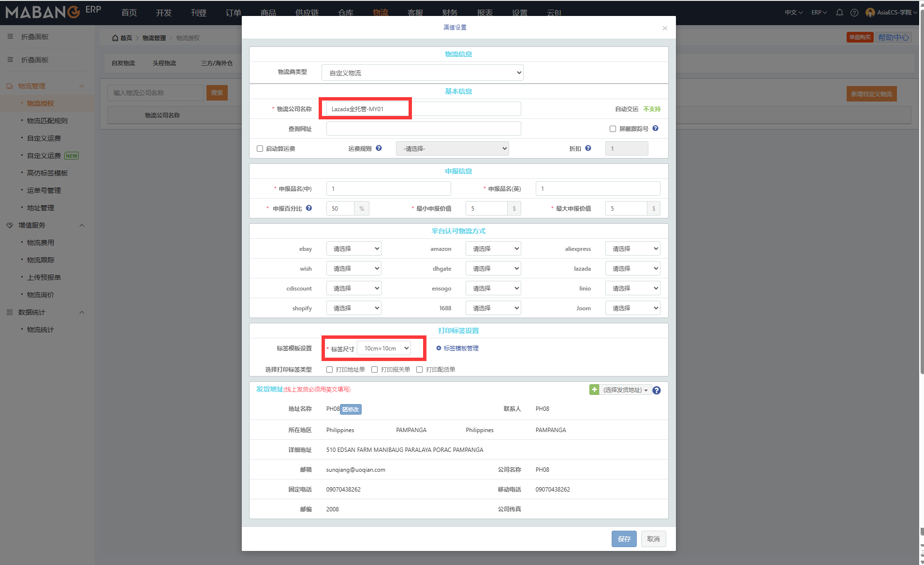Click the notification bell icon
The image size is (924, 565).
839,13
